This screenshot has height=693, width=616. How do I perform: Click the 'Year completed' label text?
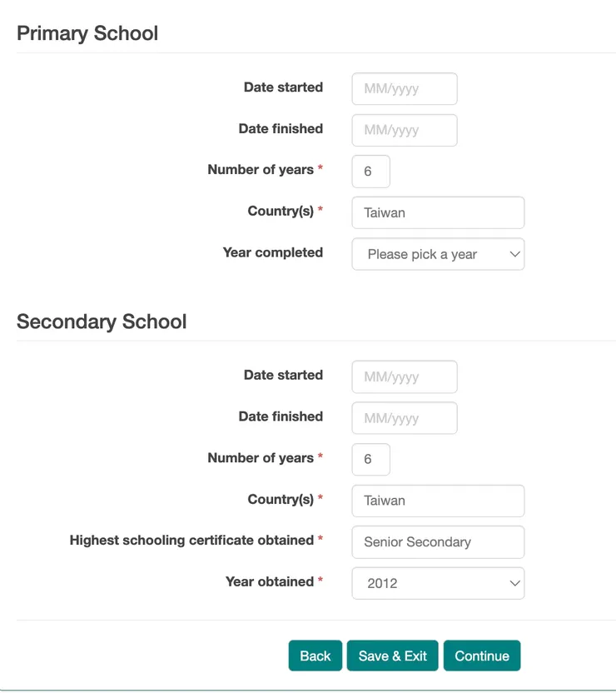click(x=272, y=252)
